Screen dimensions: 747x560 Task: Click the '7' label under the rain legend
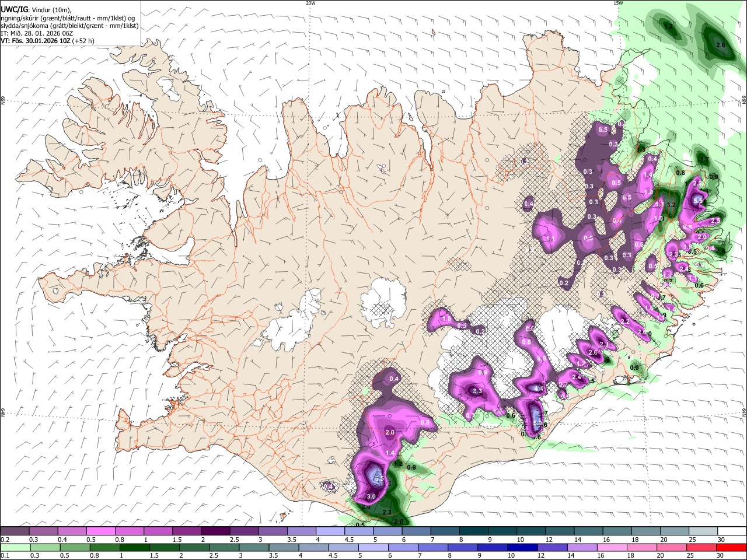pyautogui.click(x=421, y=556)
